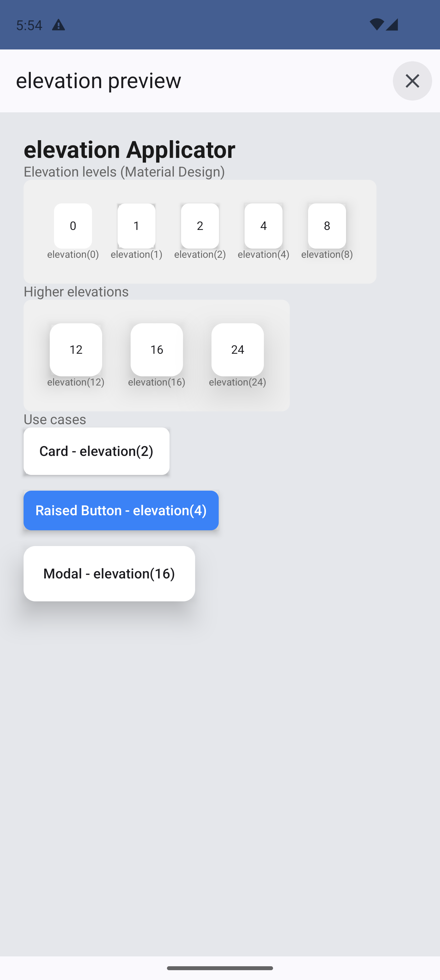Screen dimensions: 440x980
Task: Select the elevation 4 sample box
Action: pyautogui.click(x=263, y=226)
